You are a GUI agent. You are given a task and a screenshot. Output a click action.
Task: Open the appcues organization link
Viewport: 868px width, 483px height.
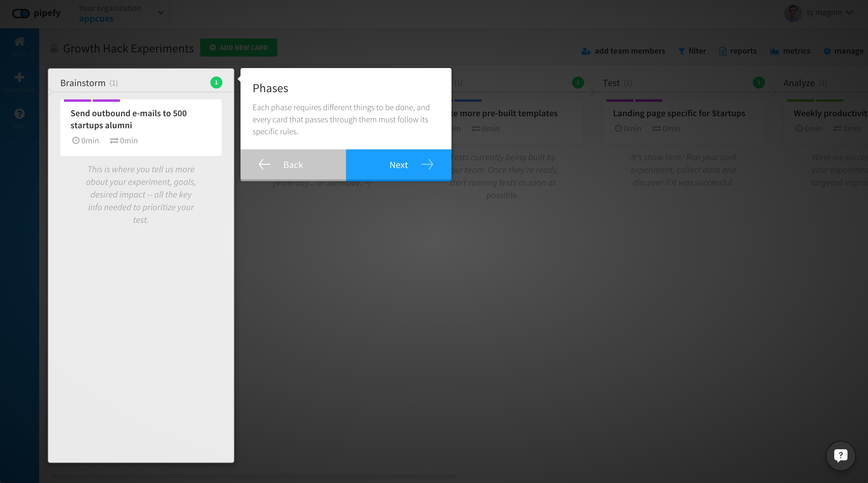coord(96,18)
